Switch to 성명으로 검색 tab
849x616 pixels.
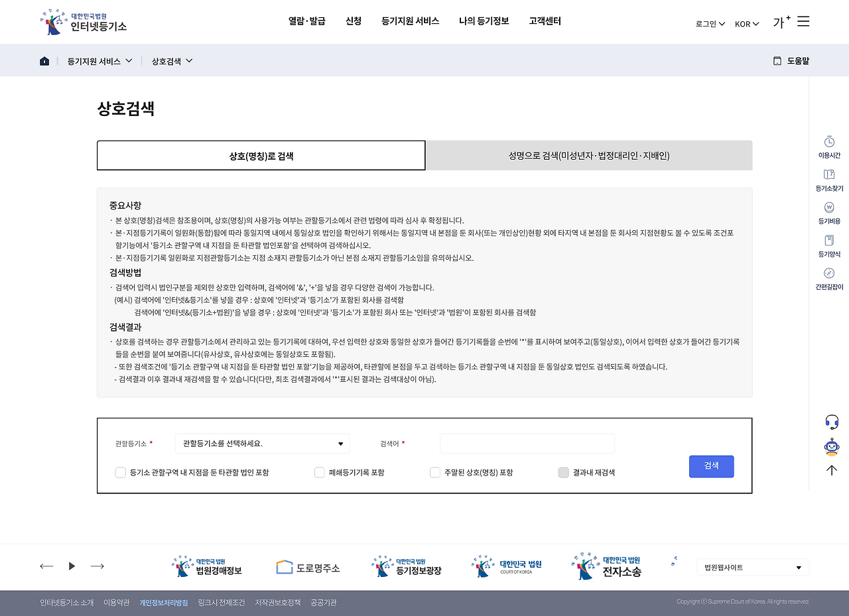click(x=588, y=154)
